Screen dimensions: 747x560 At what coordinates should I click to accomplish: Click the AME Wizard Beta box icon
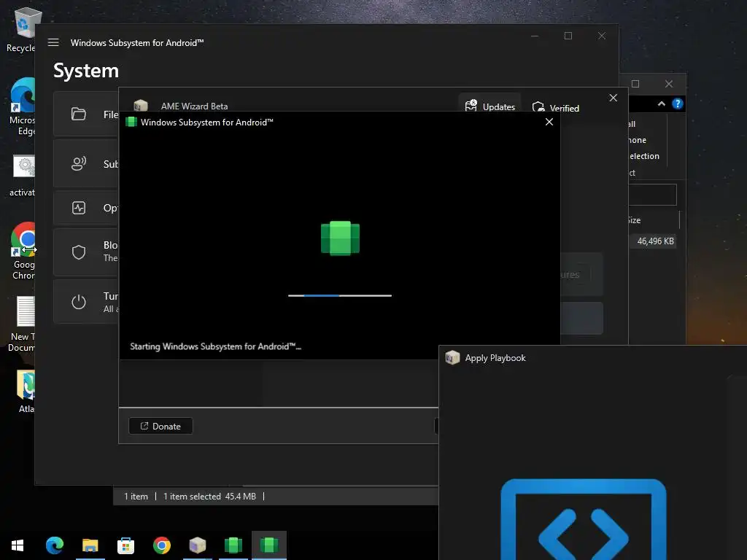(141, 105)
